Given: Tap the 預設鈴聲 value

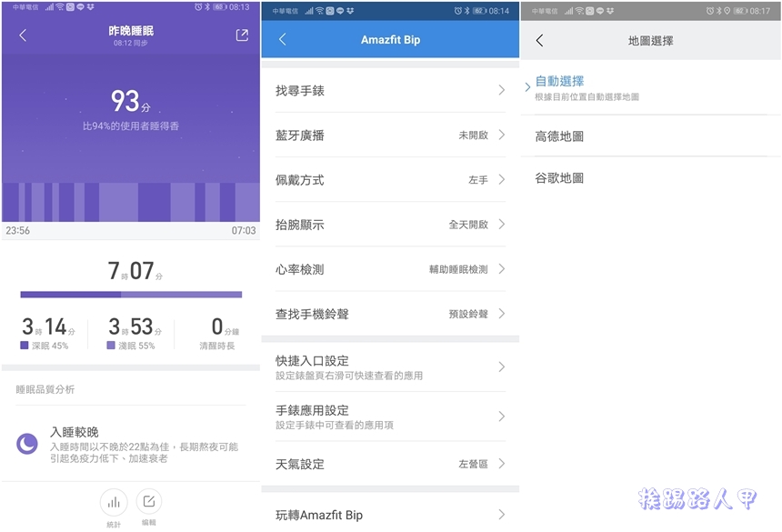Looking at the screenshot, I should 468,314.
